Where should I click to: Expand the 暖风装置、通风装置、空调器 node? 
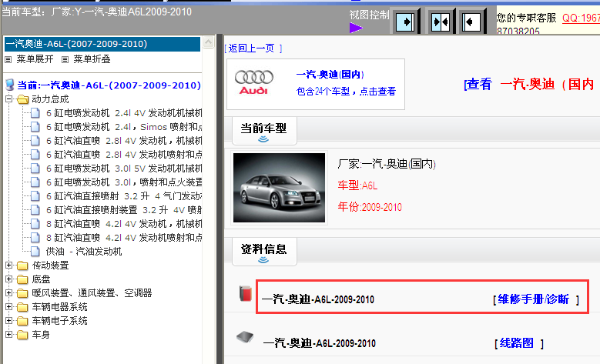(x=8, y=293)
